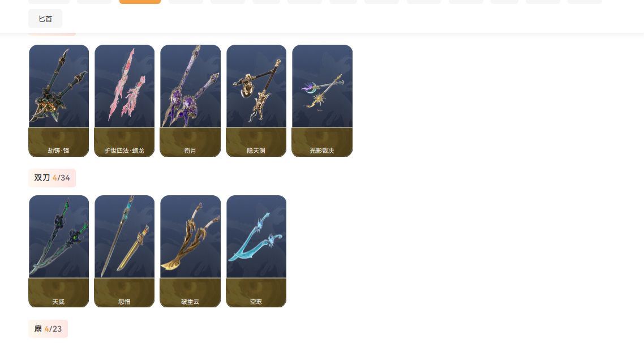Viewport: 644px width, 343px height.
Task: Switch to the 匕首 category tab
Action: (x=45, y=19)
